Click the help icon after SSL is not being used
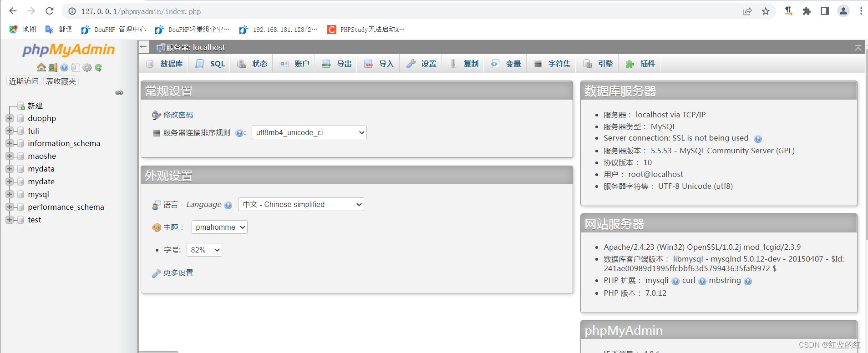Screen dimensions: 868x353 point(757,139)
